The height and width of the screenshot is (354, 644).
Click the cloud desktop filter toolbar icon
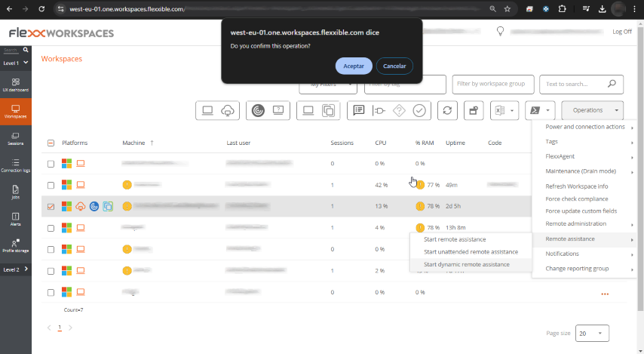pyautogui.click(x=228, y=110)
